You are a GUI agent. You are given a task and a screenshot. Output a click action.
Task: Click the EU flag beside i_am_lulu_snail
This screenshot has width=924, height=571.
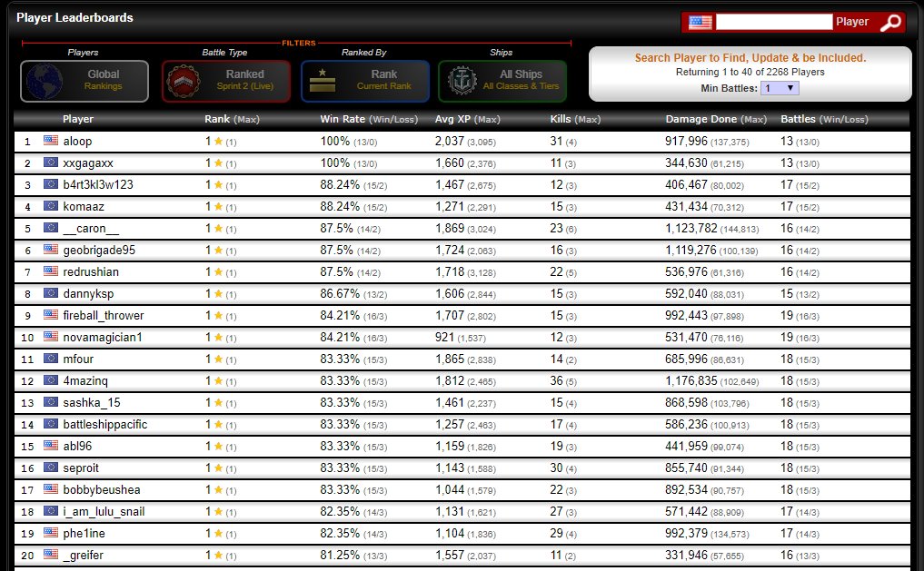51,511
